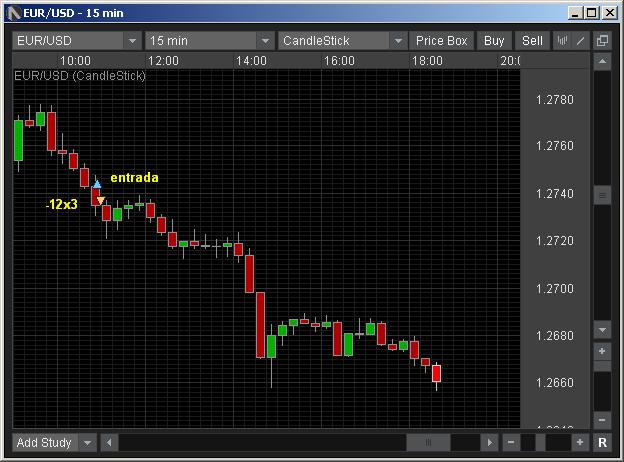Click the bar chart style icon

(563, 41)
